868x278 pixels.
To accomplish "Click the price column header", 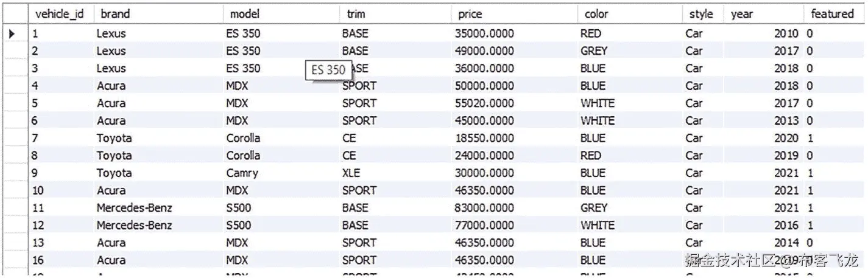I will click(x=515, y=13).
